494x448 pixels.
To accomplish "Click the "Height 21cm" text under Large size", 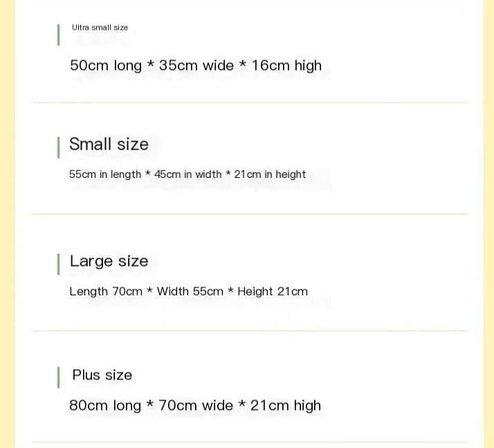I will [x=273, y=292].
